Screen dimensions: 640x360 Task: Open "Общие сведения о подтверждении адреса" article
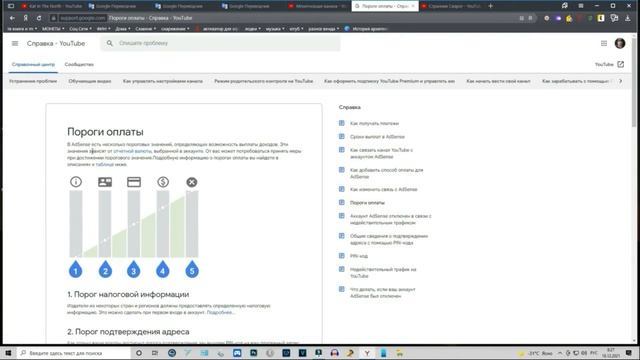click(x=389, y=239)
